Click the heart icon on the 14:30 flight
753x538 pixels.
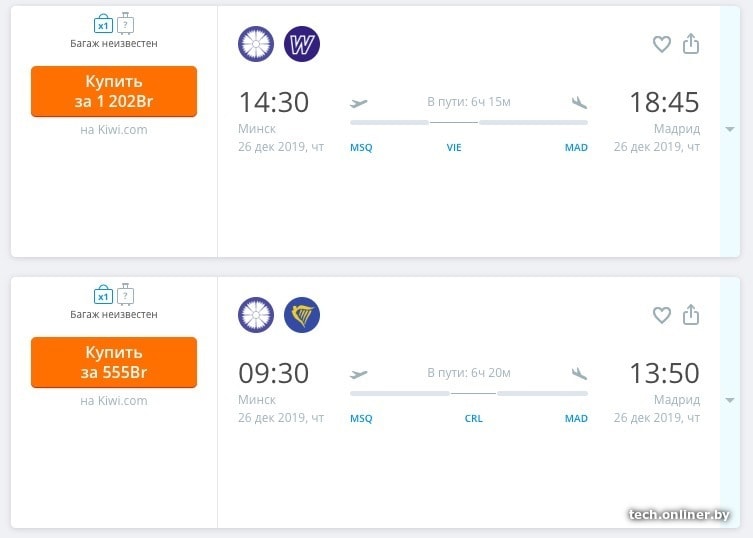661,44
